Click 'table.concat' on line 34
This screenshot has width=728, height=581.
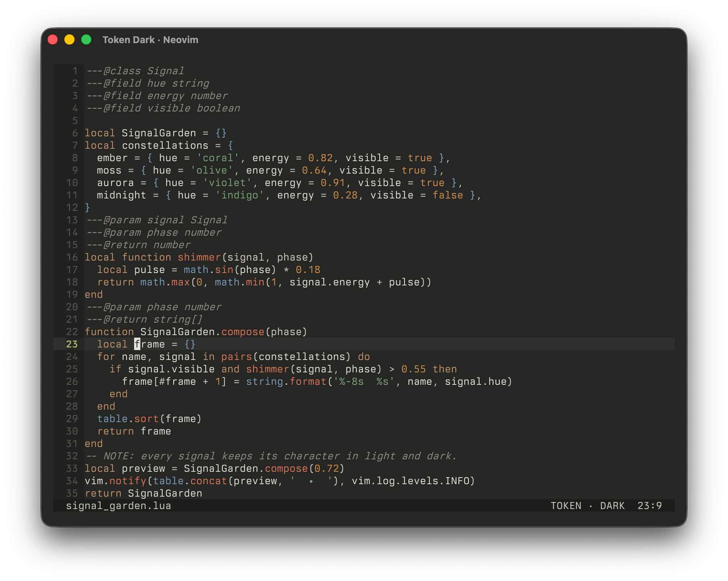tap(190, 481)
